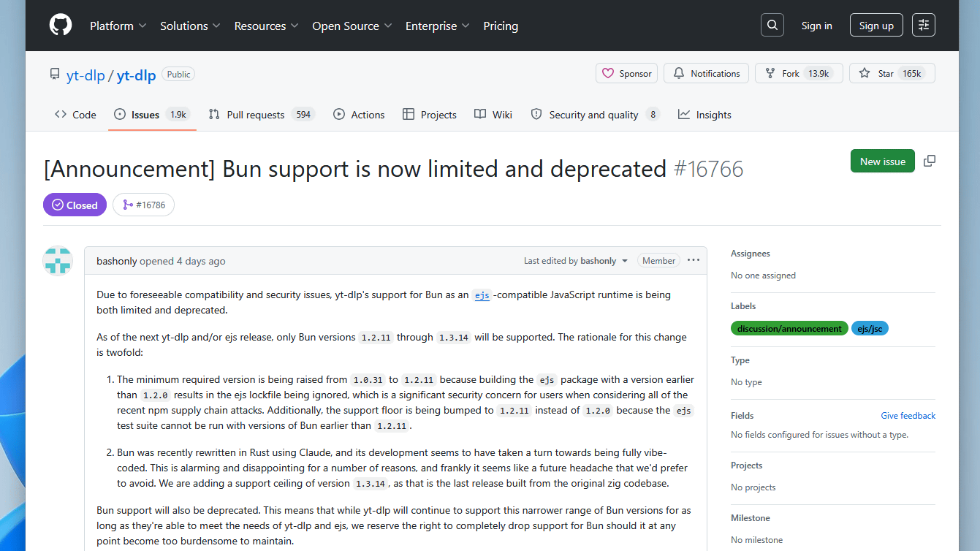
Task: Go to the Actions tab
Action: (x=359, y=115)
